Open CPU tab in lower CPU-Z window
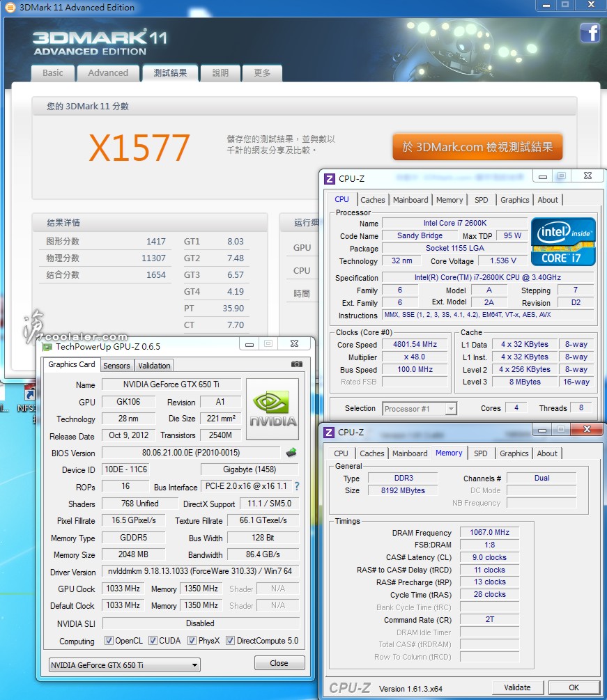Screen dimensions: 607x700 (x=341, y=453)
